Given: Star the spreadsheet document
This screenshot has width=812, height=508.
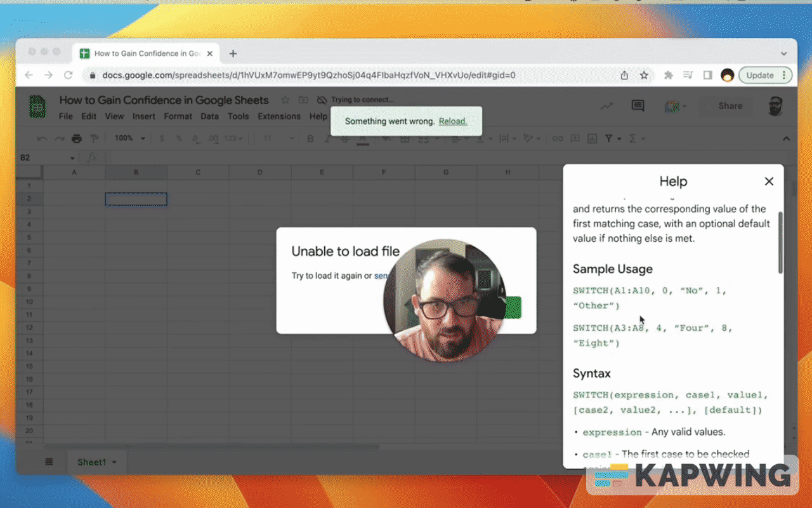Looking at the screenshot, I should click(x=285, y=100).
